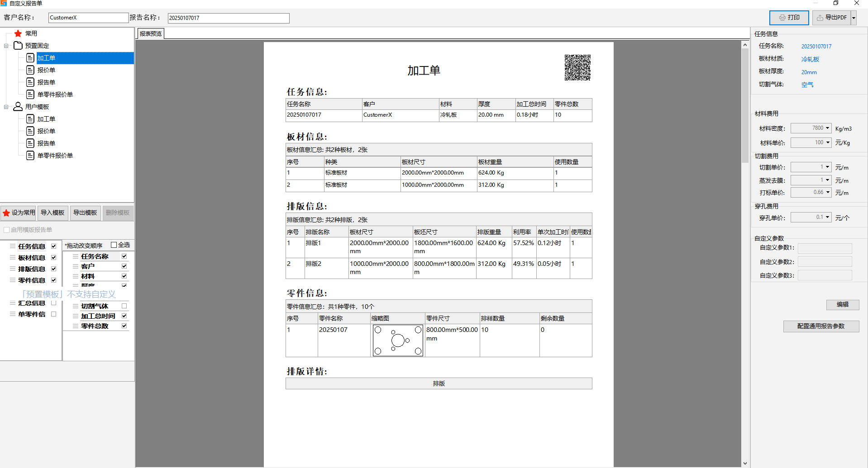Screen dimensions: 868x468
Task: Select 报价单 document icon under 用户模板
Action: click(30, 131)
